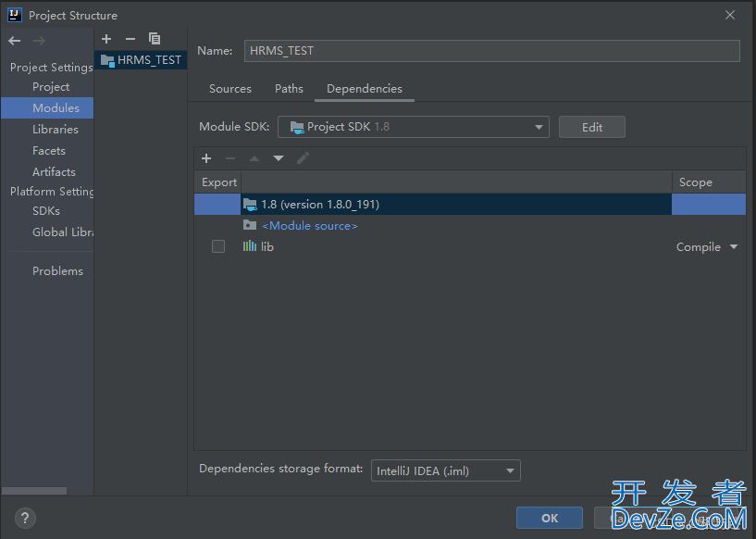The height and width of the screenshot is (539, 756).
Task: Select the Dependencies tab
Action: 365,89
